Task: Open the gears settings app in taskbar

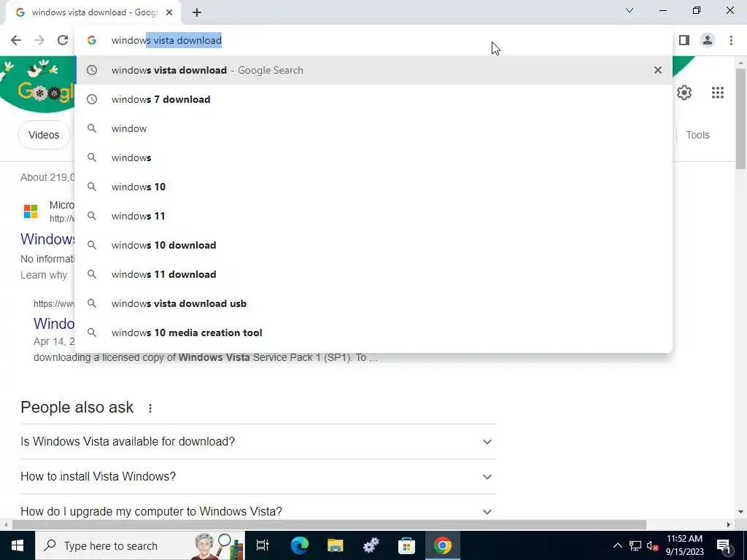Action: click(x=371, y=545)
